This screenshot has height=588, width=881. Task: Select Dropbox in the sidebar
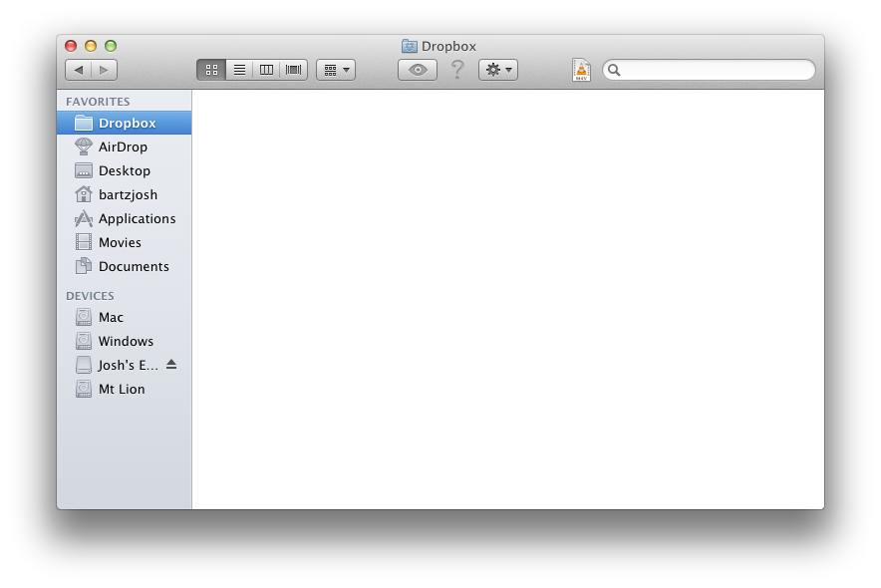pos(125,123)
